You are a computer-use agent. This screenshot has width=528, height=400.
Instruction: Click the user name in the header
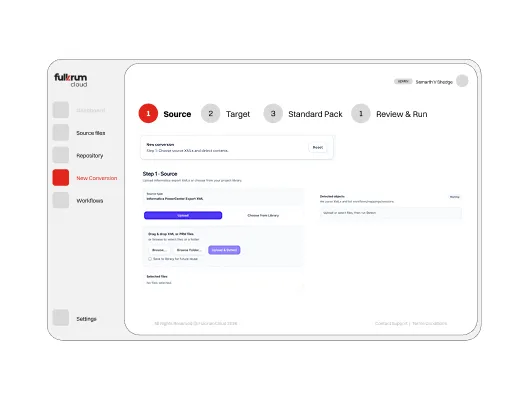point(434,82)
